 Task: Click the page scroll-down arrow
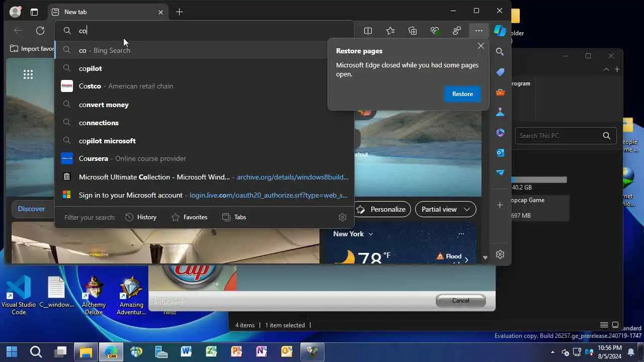485,257
